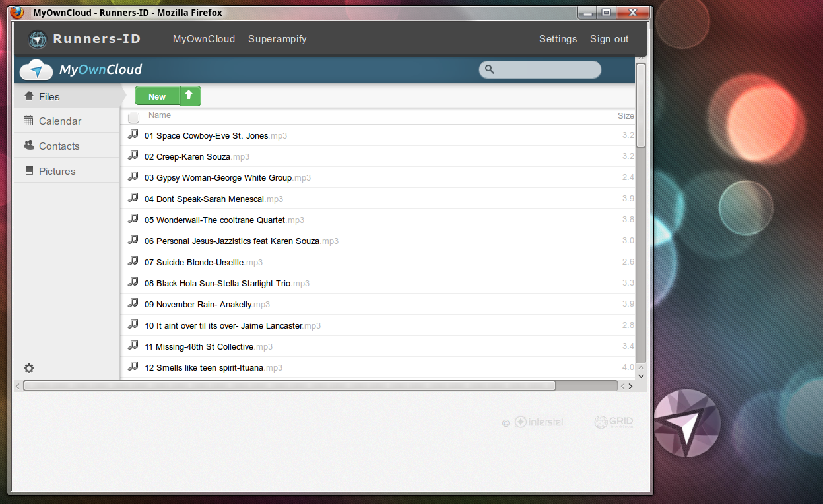
Task: Open the Calendar section in the sidebar
Action: 66,121
